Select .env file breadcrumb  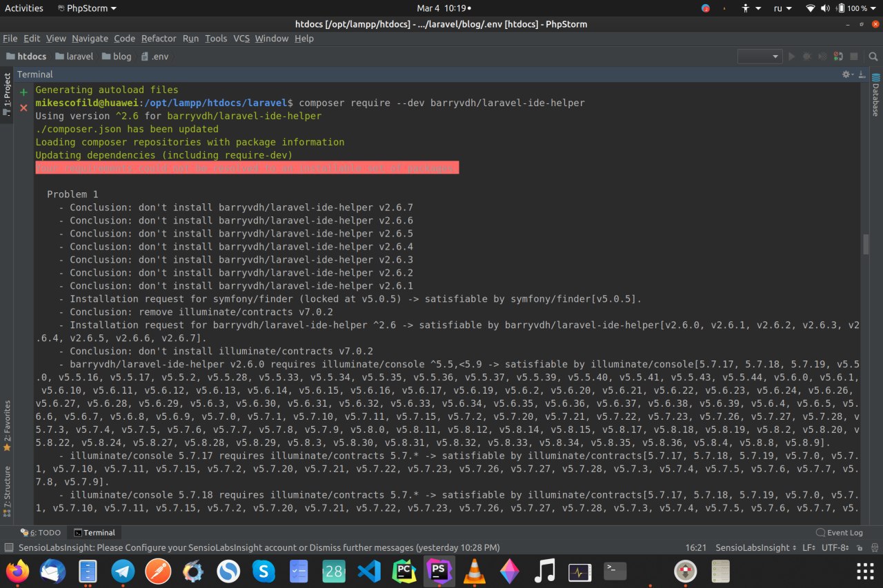click(155, 57)
